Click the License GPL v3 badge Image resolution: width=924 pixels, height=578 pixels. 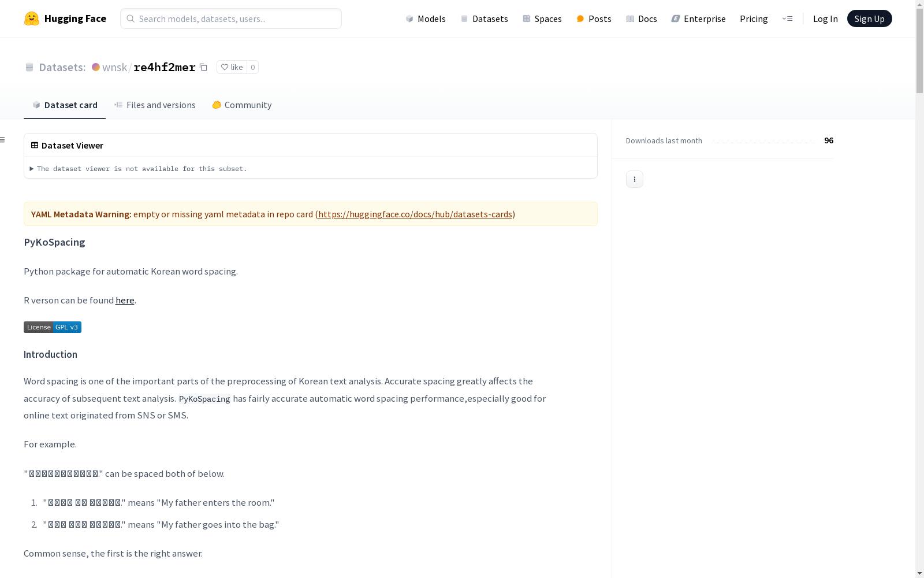click(53, 327)
